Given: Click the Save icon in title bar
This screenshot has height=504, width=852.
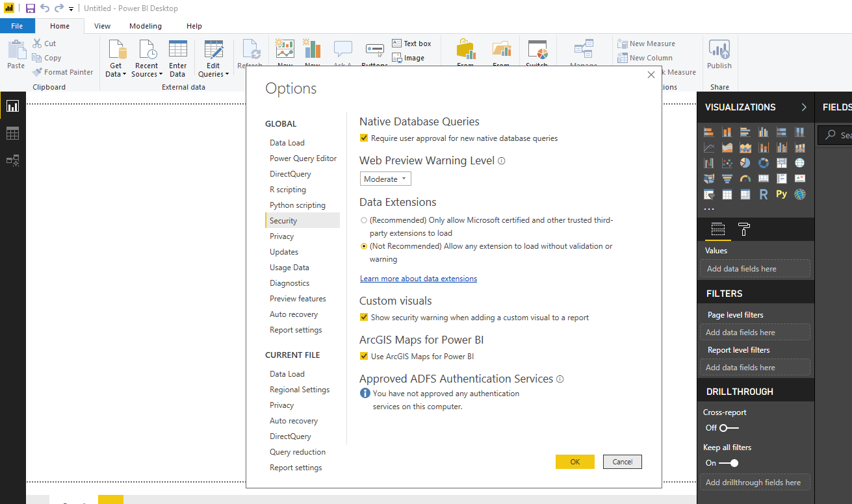Looking at the screenshot, I should tap(30, 8).
